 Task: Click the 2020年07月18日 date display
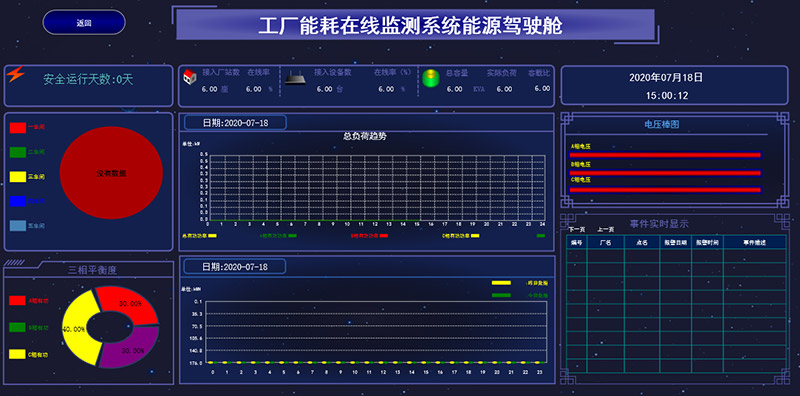666,78
